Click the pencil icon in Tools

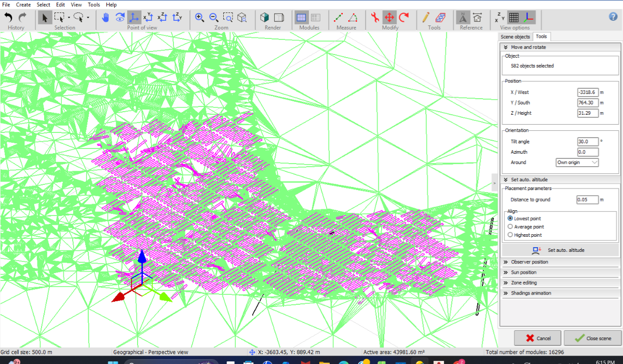426,17
